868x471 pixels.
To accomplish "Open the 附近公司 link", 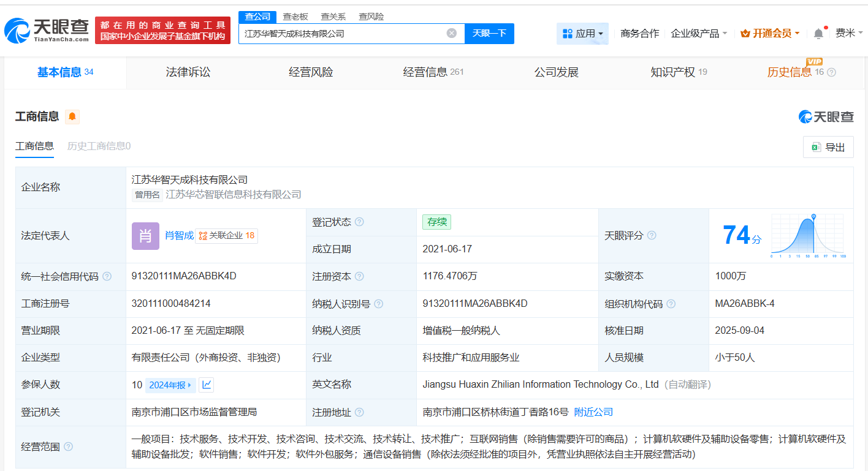I will (592, 412).
